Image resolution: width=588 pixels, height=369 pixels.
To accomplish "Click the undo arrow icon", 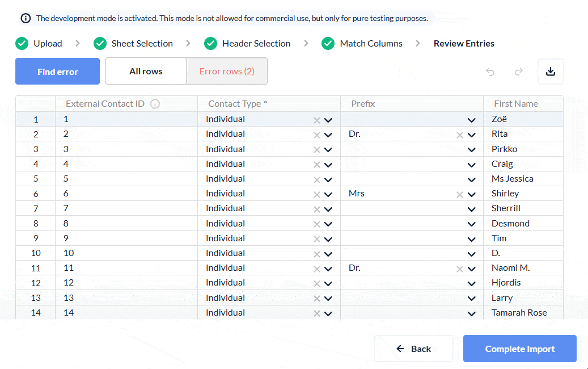I will click(x=490, y=72).
